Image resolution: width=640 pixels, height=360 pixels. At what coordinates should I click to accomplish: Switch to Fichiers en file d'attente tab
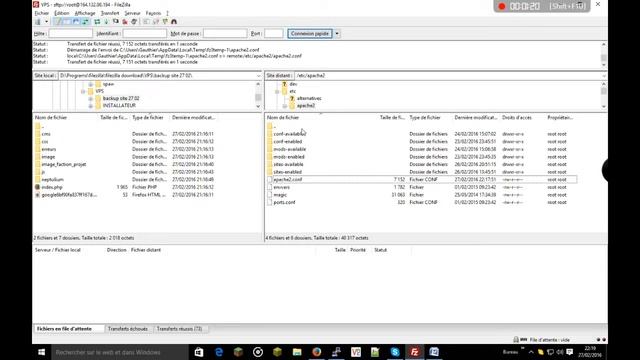coord(64,329)
